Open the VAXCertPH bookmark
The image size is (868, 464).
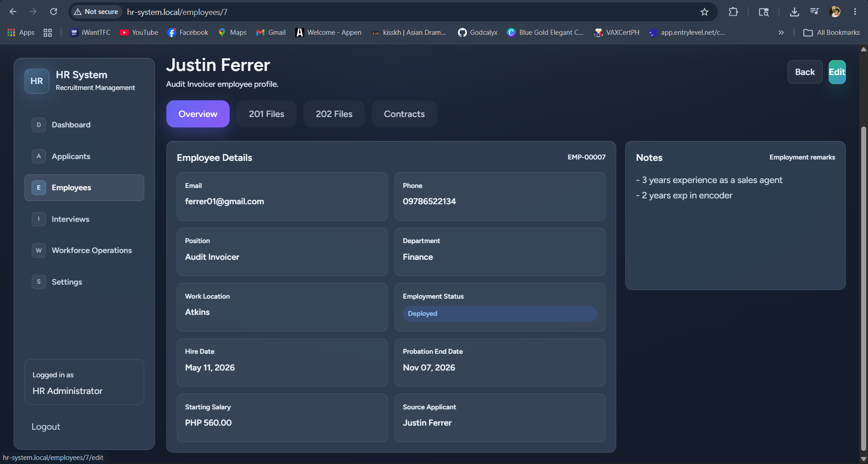pyautogui.click(x=617, y=33)
